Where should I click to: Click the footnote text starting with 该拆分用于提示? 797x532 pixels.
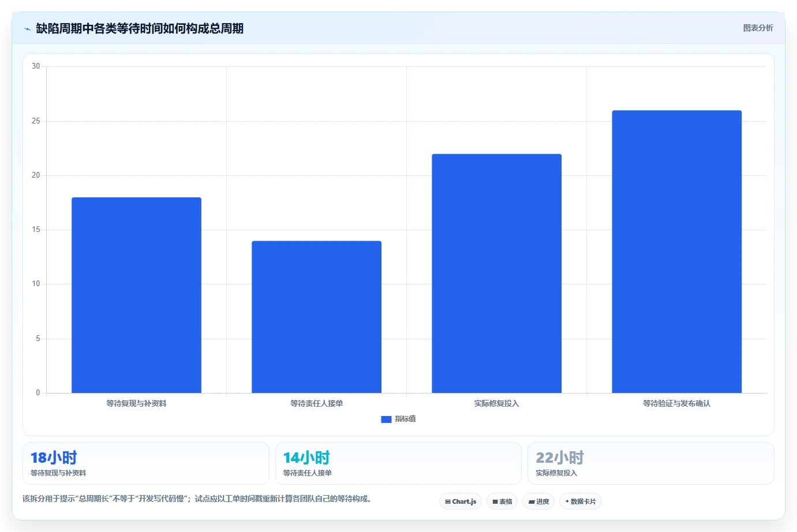coord(197,499)
